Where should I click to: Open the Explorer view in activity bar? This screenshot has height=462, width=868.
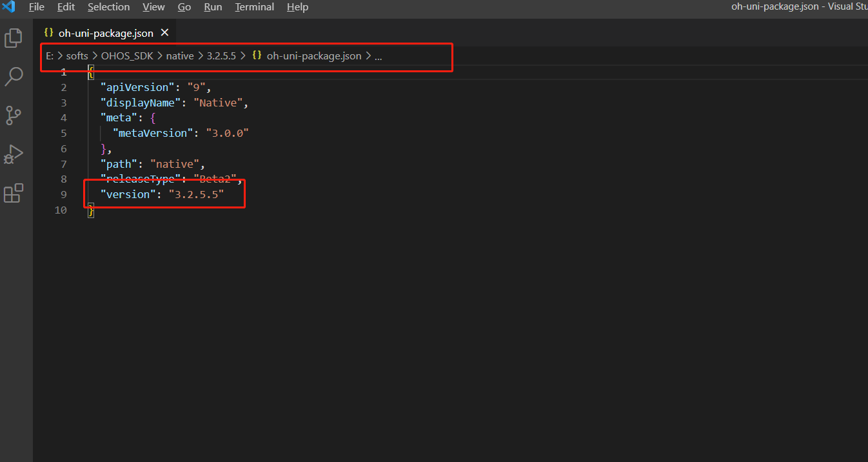pyautogui.click(x=14, y=38)
